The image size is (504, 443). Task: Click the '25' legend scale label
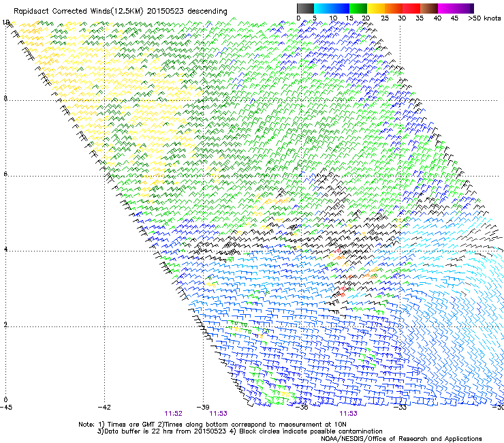(x=385, y=18)
